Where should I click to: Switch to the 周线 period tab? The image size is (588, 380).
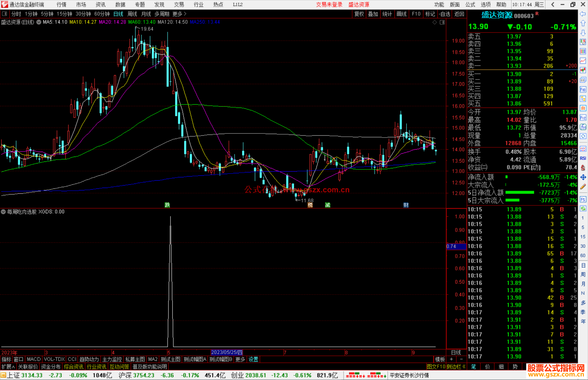point(132,14)
